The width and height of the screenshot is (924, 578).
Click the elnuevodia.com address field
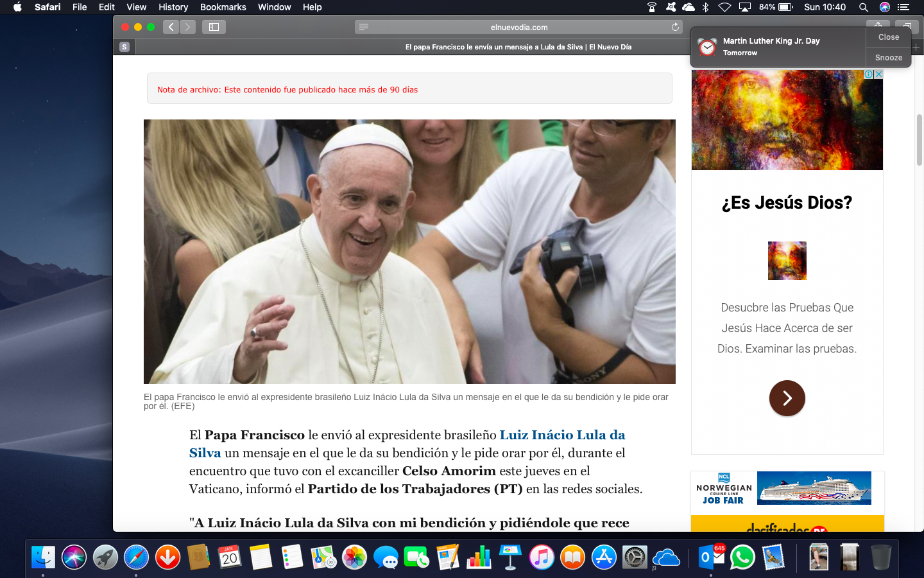pos(518,27)
